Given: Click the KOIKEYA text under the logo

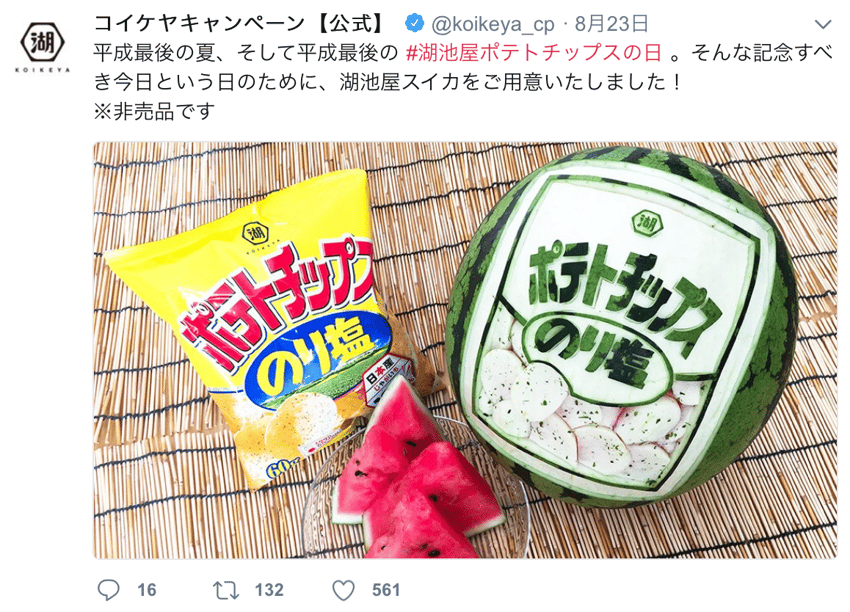Looking at the screenshot, I should (42, 69).
